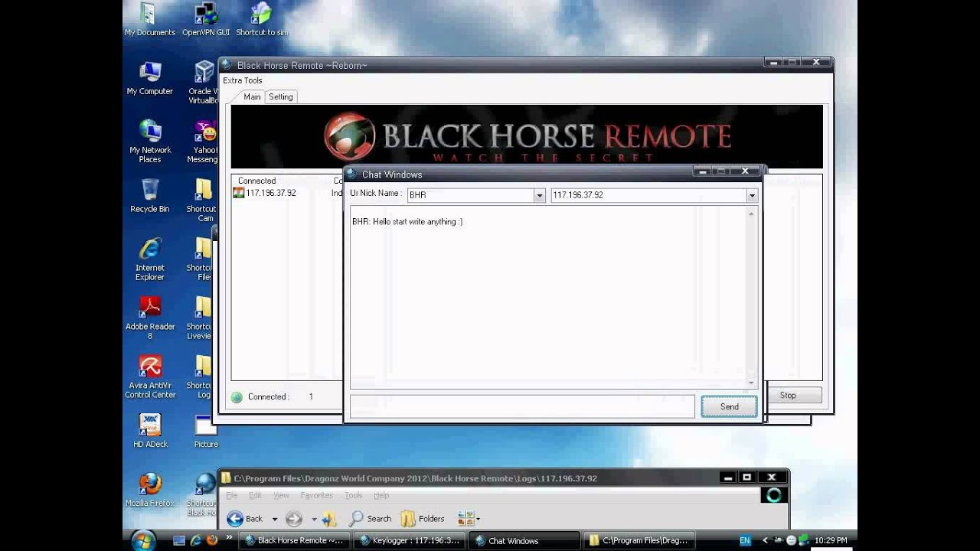Screen dimensions: 980x551
Task: Click the EN language indicator
Action: pos(745,540)
